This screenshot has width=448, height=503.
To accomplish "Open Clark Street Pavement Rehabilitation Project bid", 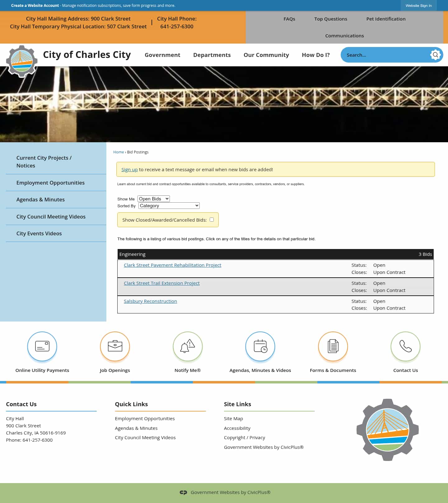I will [x=172, y=265].
